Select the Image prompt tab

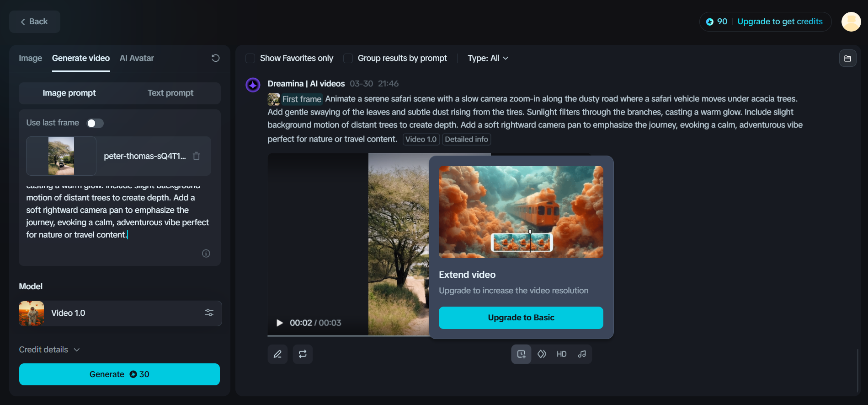[69, 93]
